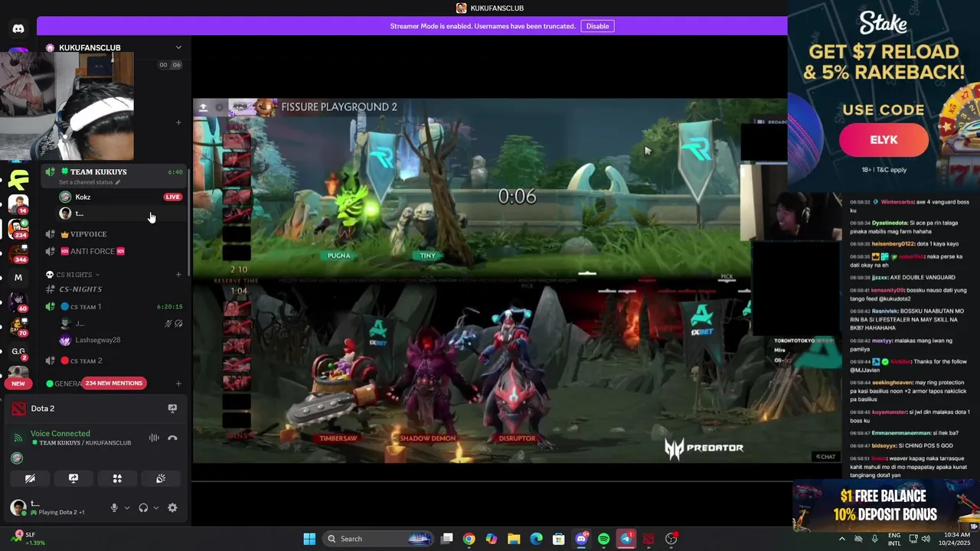This screenshot has width=980, height=551.
Task: Open the soundboard button
Action: [x=161, y=478]
